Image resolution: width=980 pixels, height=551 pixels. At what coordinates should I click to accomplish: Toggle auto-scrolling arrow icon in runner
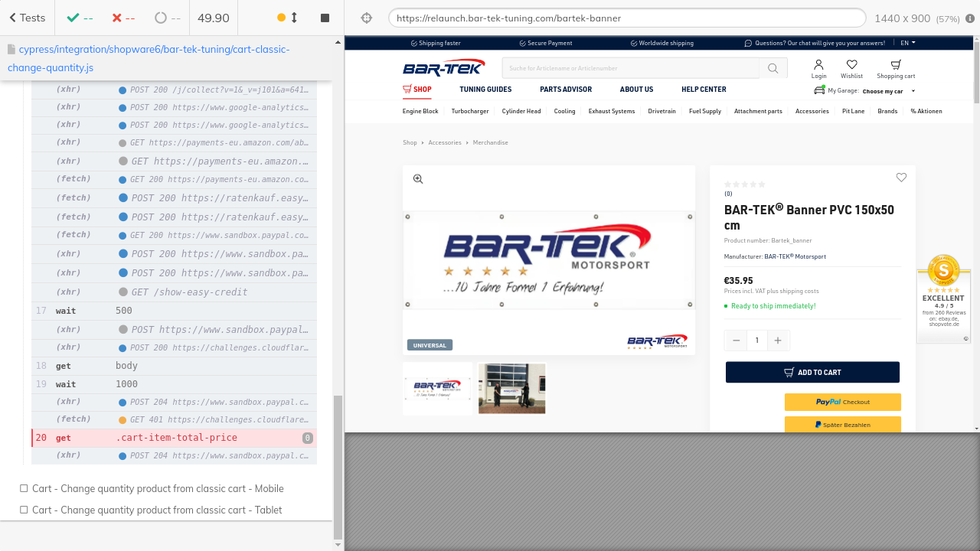[294, 18]
